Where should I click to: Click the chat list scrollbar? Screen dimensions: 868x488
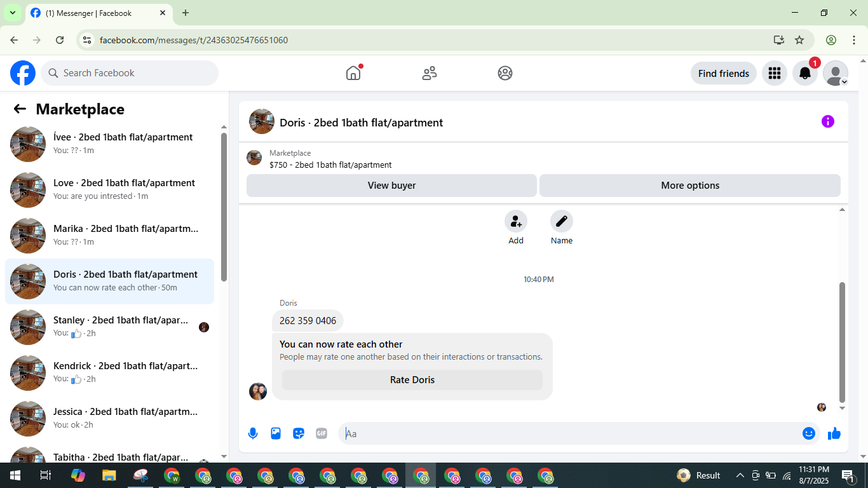[224, 207]
